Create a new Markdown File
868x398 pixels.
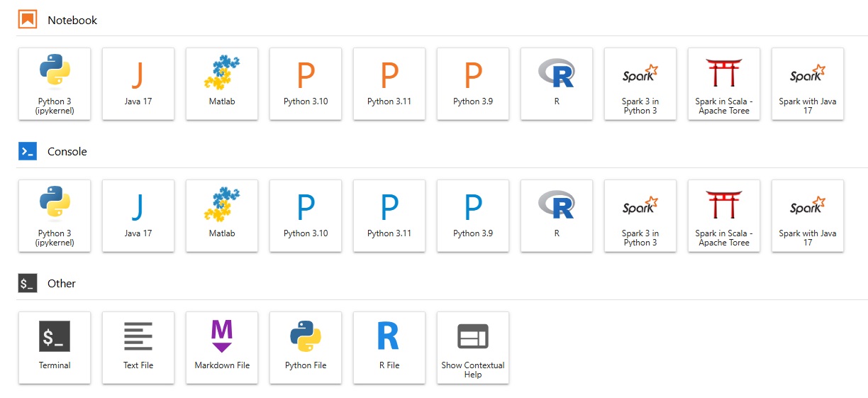222,347
